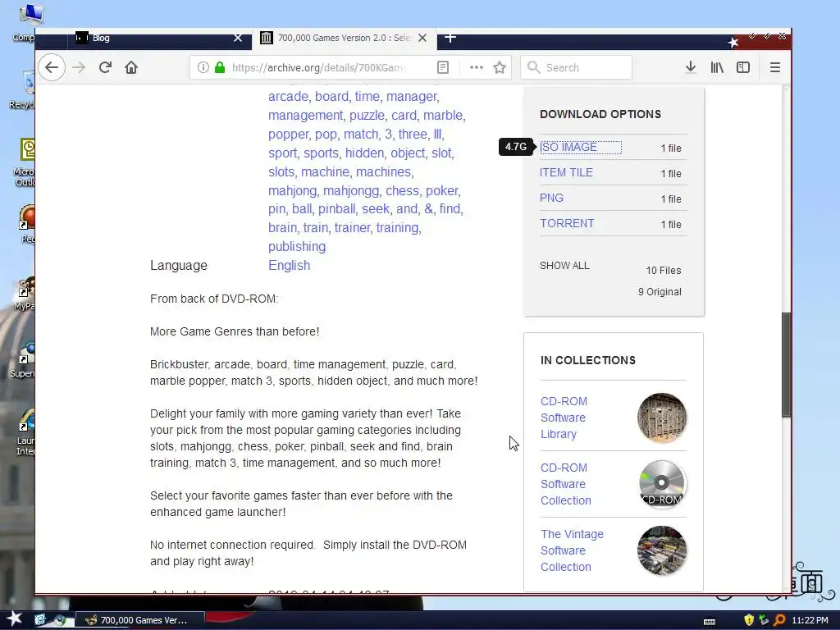Click the 700,000 Games taskbar button
This screenshot has width=840, height=630.
139,620
